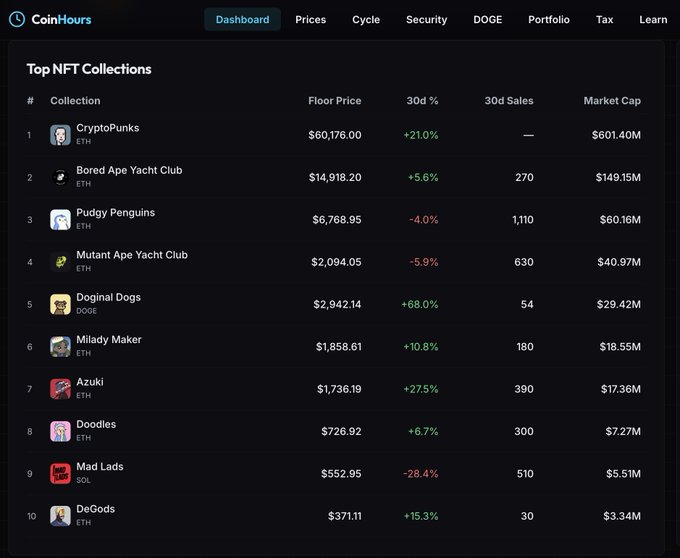
Task: Click the Azuki collection avatar
Action: point(60,389)
